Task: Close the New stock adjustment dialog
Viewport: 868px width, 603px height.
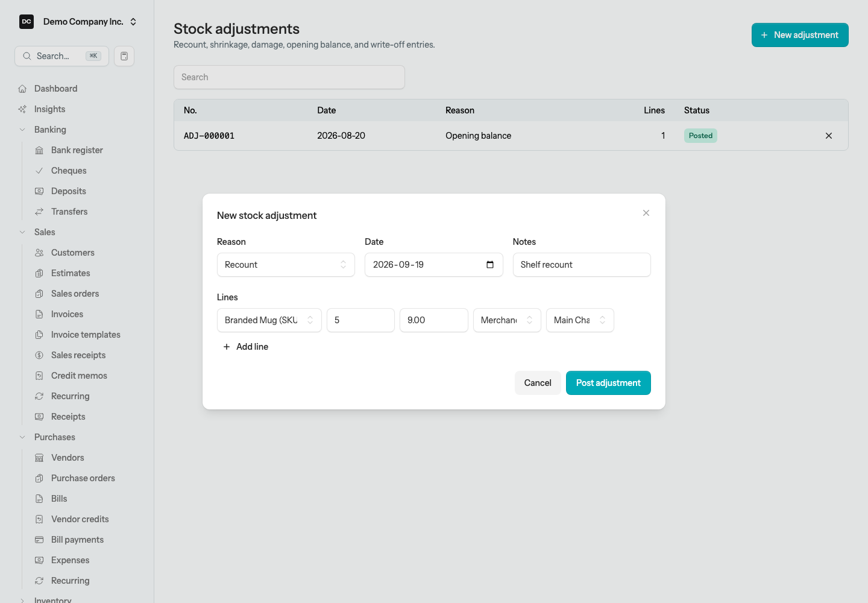Action: tap(646, 213)
